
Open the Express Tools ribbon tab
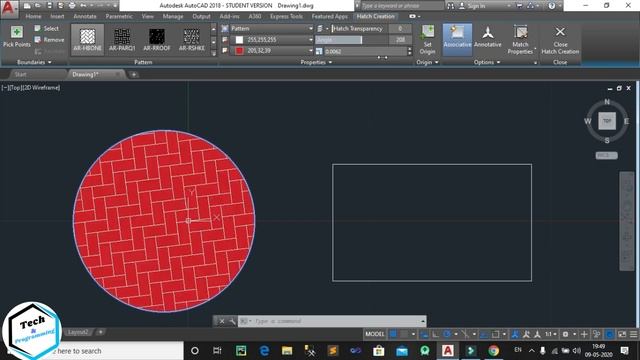pos(286,16)
